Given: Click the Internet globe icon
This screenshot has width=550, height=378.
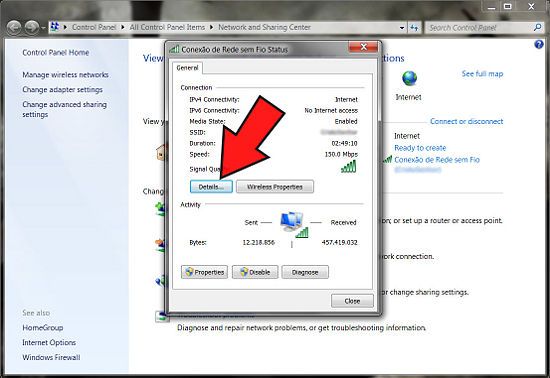Looking at the screenshot, I should point(409,79).
